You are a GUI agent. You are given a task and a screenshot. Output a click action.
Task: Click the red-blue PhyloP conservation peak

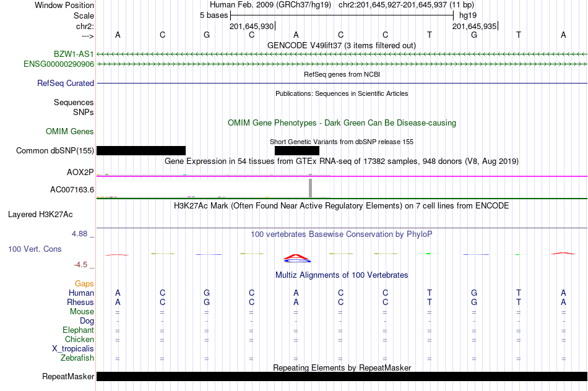point(296,257)
